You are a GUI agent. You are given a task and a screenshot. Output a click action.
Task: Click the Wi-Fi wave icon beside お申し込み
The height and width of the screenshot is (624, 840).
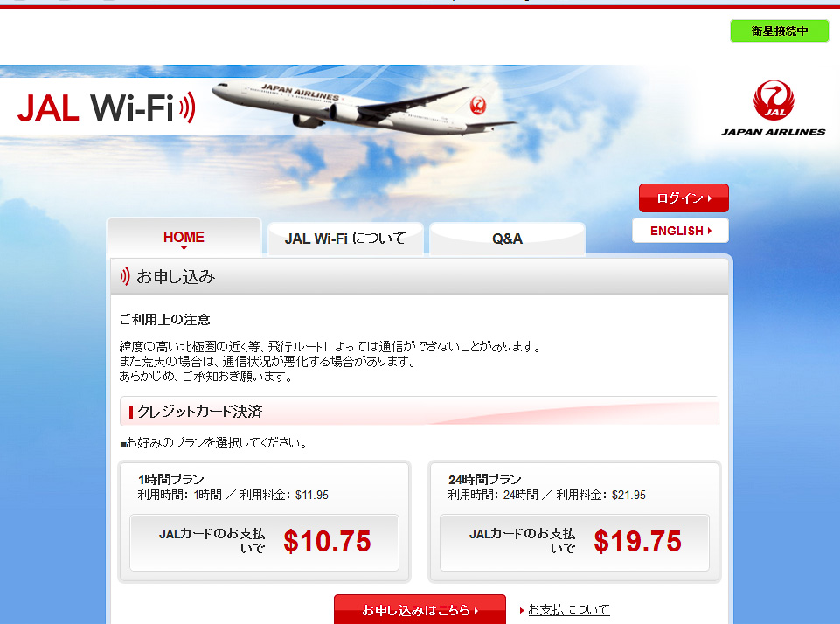(125, 276)
